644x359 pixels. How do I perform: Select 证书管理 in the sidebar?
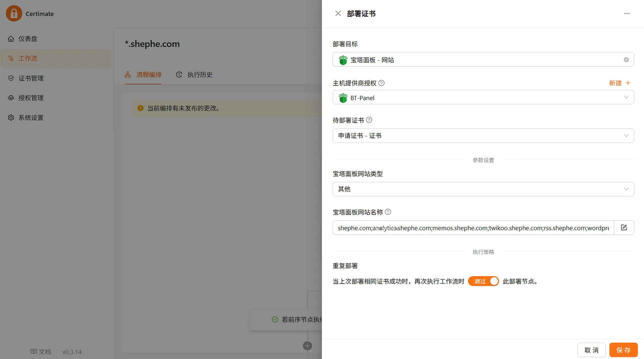[31, 78]
